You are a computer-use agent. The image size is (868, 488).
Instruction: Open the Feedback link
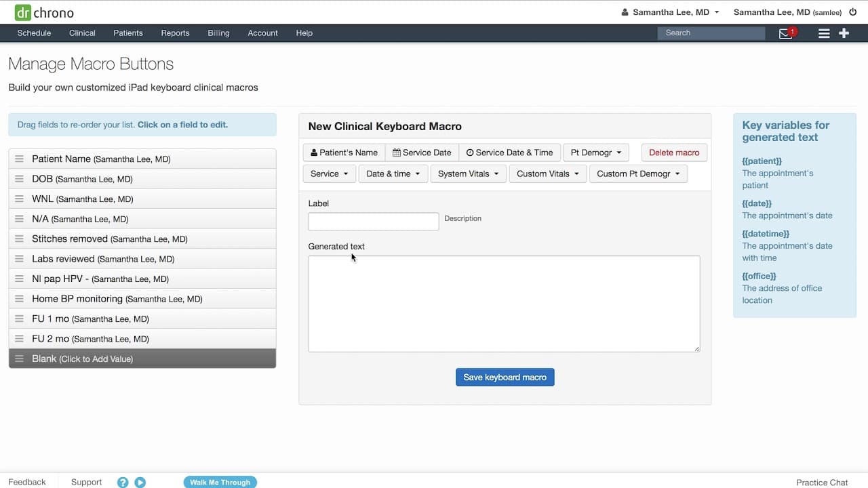click(x=27, y=483)
